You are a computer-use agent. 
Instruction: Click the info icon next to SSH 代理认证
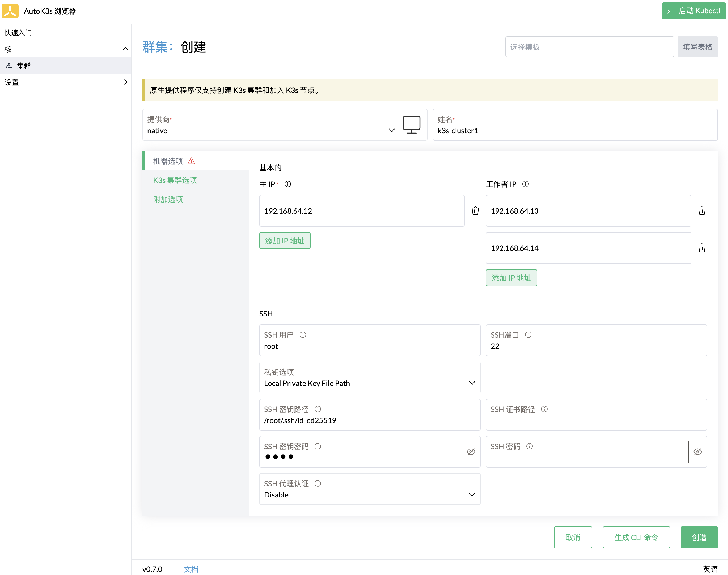(x=318, y=483)
